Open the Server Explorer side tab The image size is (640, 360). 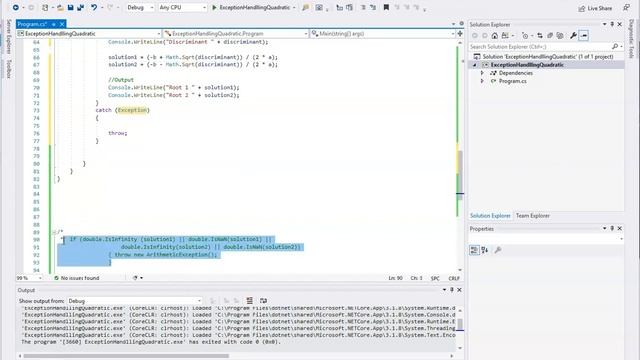click(9, 37)
